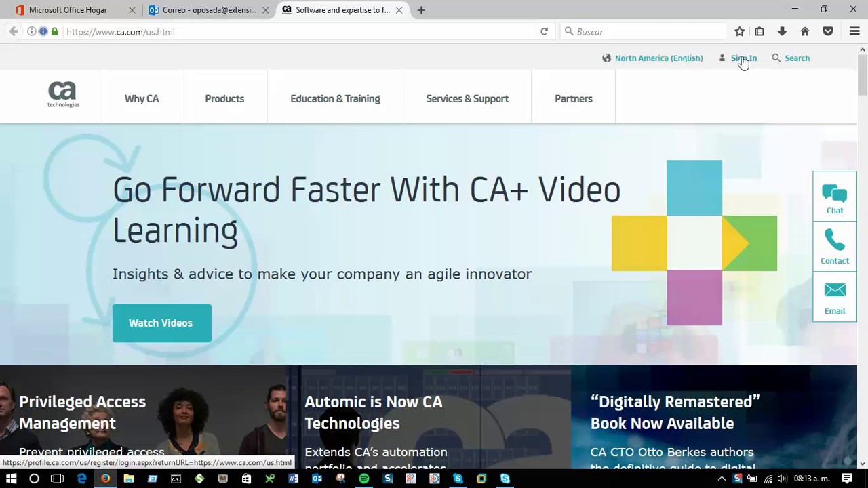Viewport: 868px width, 488px height.
Task: Click the URL address bar
Action: [298, 31]
